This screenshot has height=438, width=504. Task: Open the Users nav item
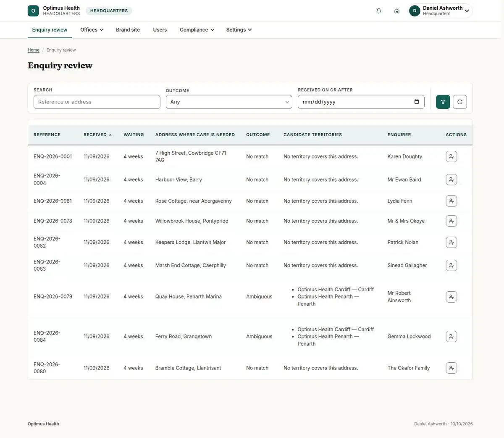coord(160,30)
